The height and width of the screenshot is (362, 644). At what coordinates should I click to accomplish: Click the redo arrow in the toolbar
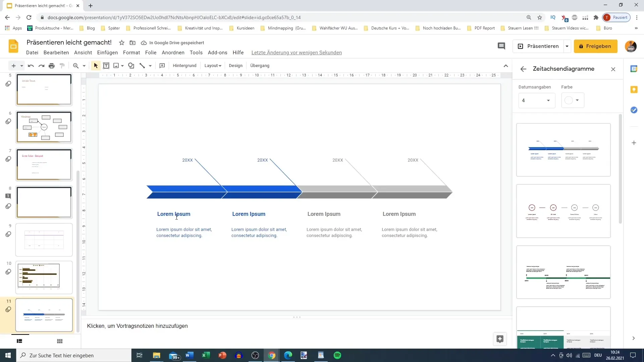click(x=41, y=66)
